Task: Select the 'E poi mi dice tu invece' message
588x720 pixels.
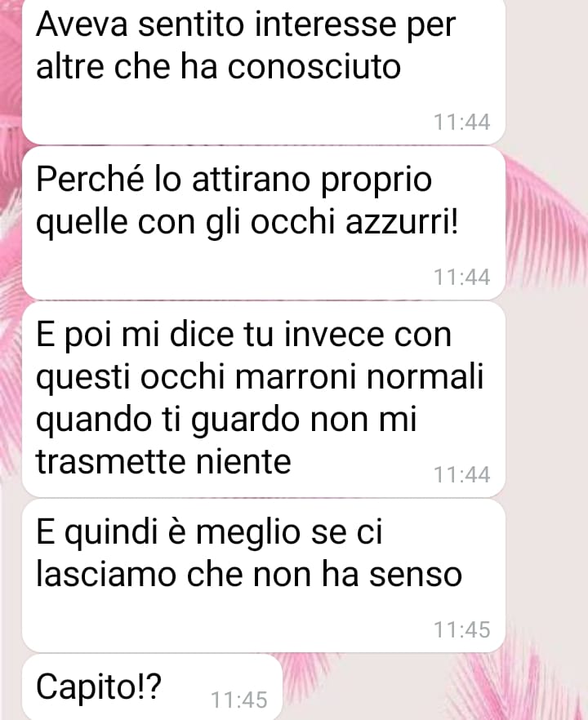Action: point(264,399)
